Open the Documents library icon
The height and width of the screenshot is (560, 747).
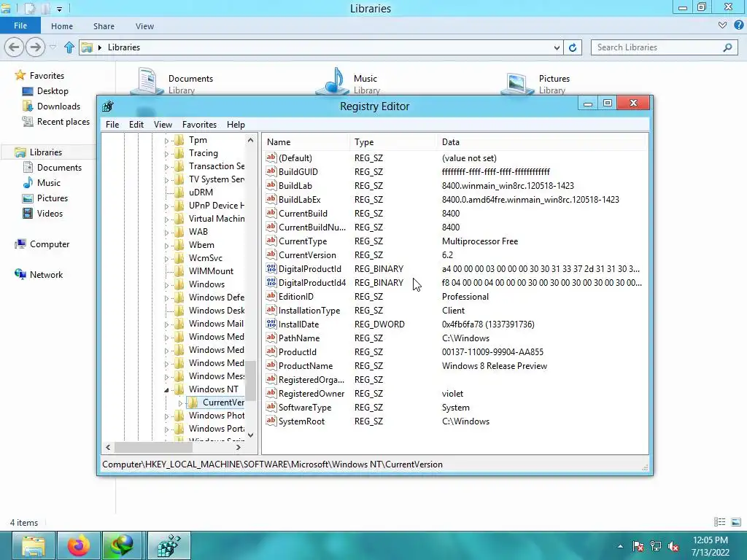point(147,81)
